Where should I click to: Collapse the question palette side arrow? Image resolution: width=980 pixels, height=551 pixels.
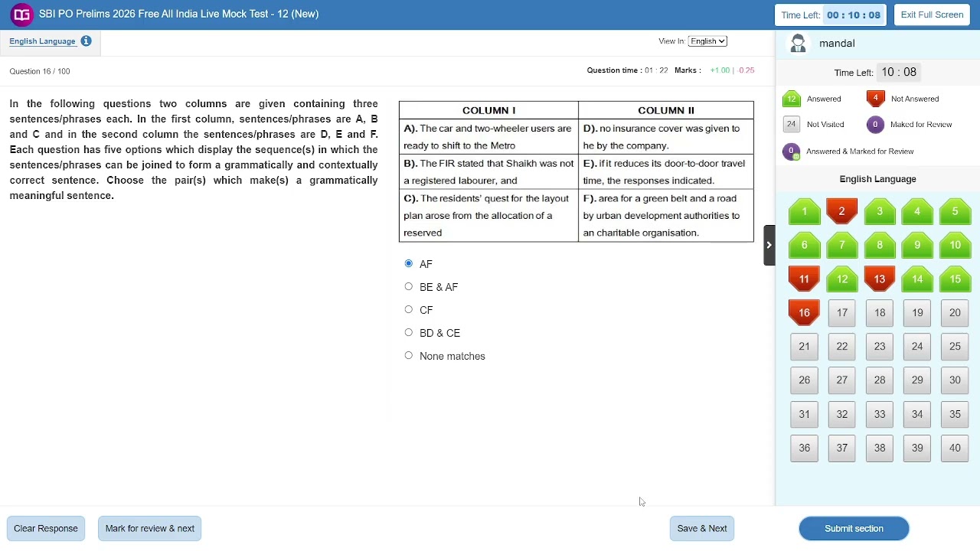pyautogui.click(x=769, y=245)
